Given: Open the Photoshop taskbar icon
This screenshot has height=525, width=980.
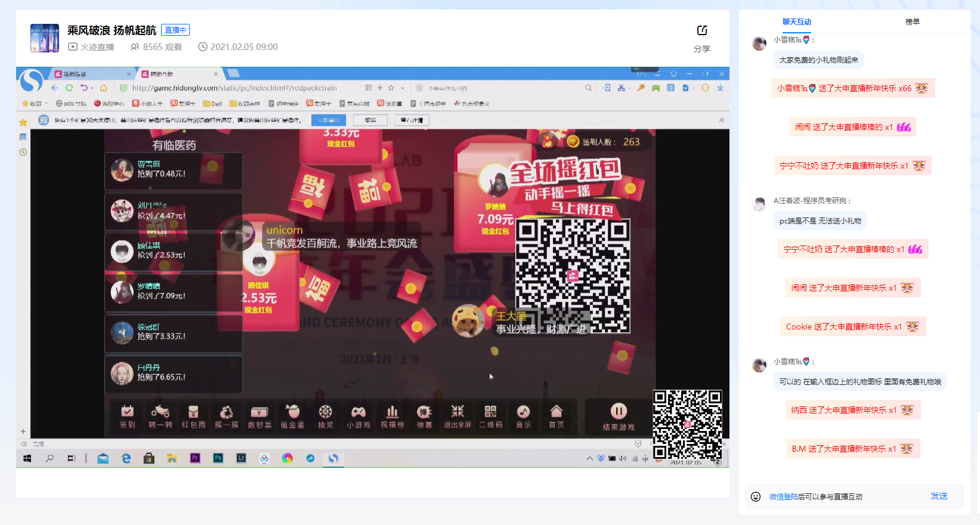Looking at the screenshot, I should point(218,458).
